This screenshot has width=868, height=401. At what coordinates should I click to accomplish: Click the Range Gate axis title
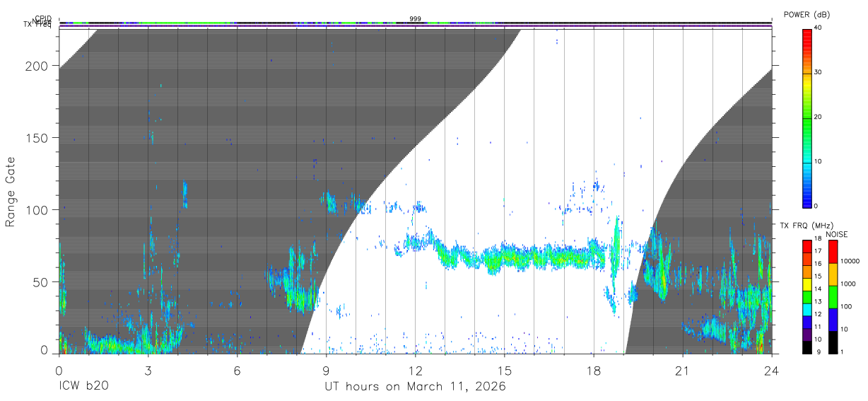tap(11, 192)
